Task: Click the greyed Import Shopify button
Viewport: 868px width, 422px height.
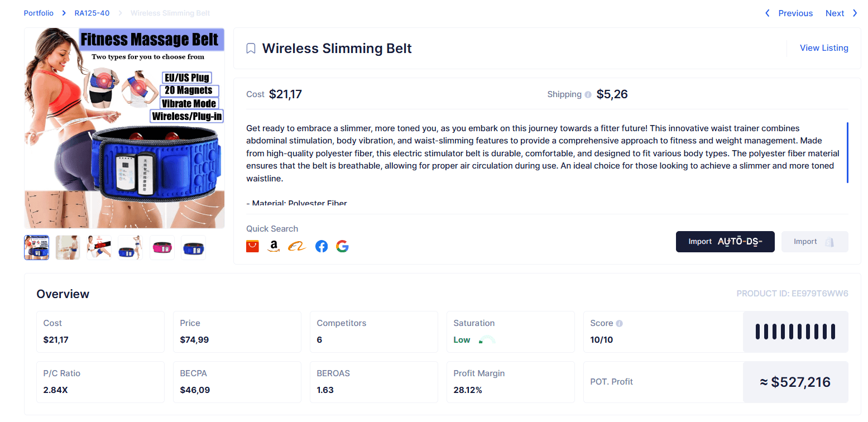Action: point(814,242)
